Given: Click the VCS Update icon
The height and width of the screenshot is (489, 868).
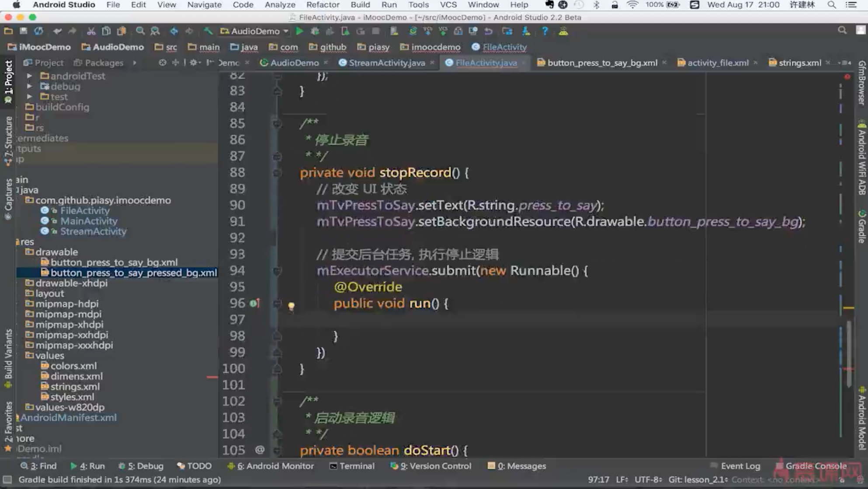Looking at the screenshot, I should click(x=428, y=31).
